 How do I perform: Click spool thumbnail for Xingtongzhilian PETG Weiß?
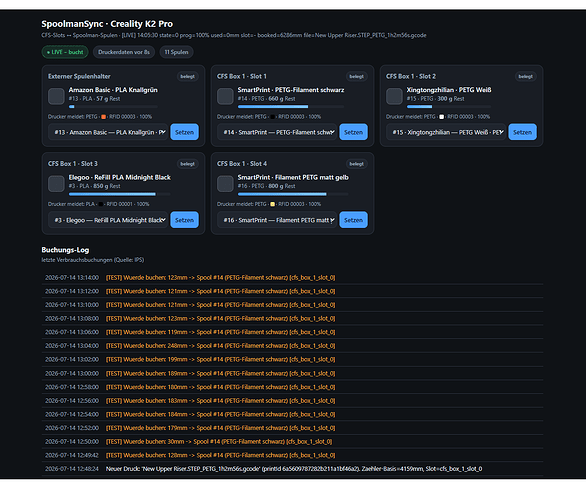[394, 96]
